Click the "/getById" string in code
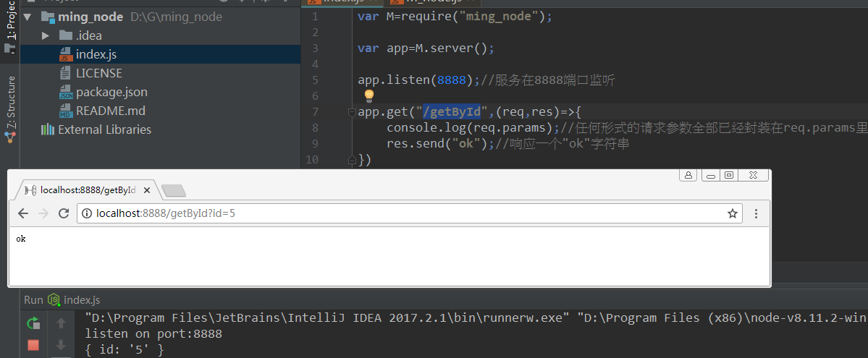This screenshot has width=868, height=358. click(x=451, y=112)
